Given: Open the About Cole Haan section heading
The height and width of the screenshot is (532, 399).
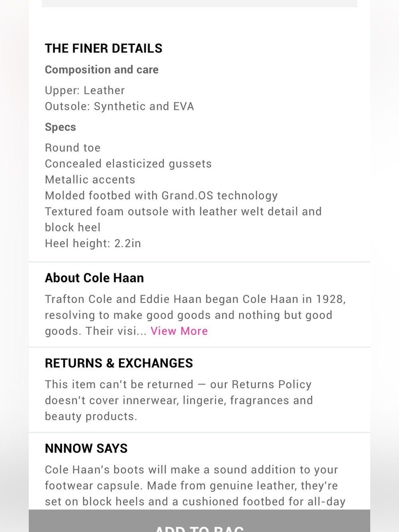Looking at the screenshot, I should [95, 278].
